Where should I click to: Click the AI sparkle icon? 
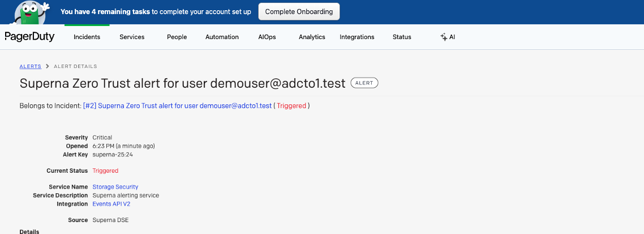click(444, 37)
